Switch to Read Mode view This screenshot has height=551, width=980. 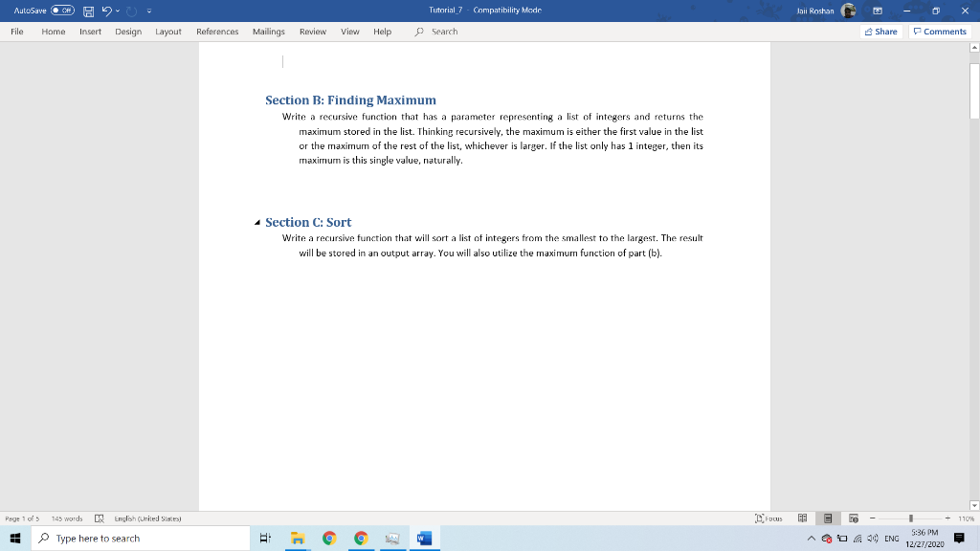pyautogui.click(x=805, y=518)
